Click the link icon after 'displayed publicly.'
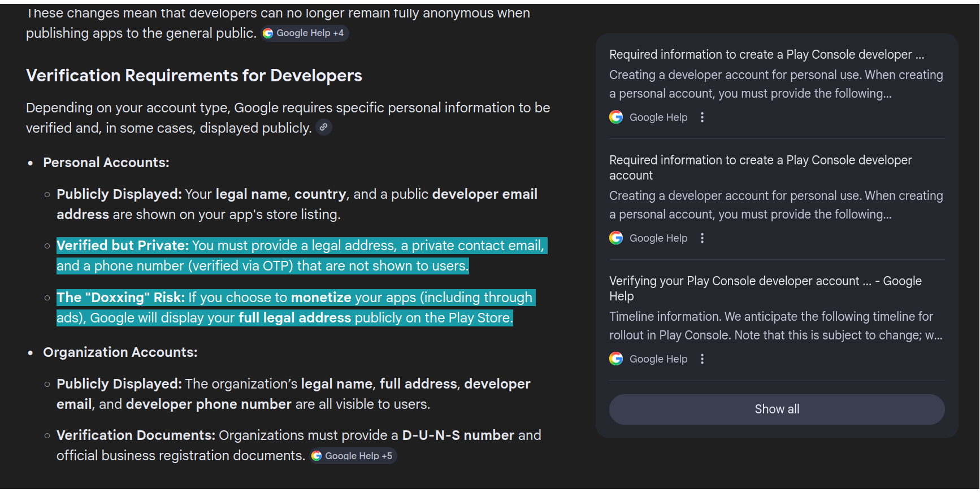 [x=323, y=128]
